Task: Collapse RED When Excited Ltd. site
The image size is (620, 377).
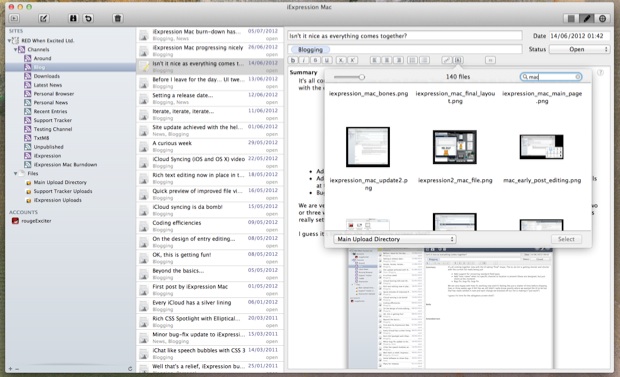Action: click(9, 40)
